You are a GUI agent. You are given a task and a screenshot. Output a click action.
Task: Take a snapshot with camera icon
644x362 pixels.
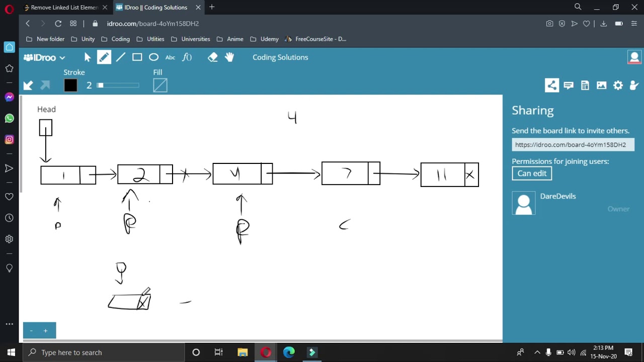549,24
